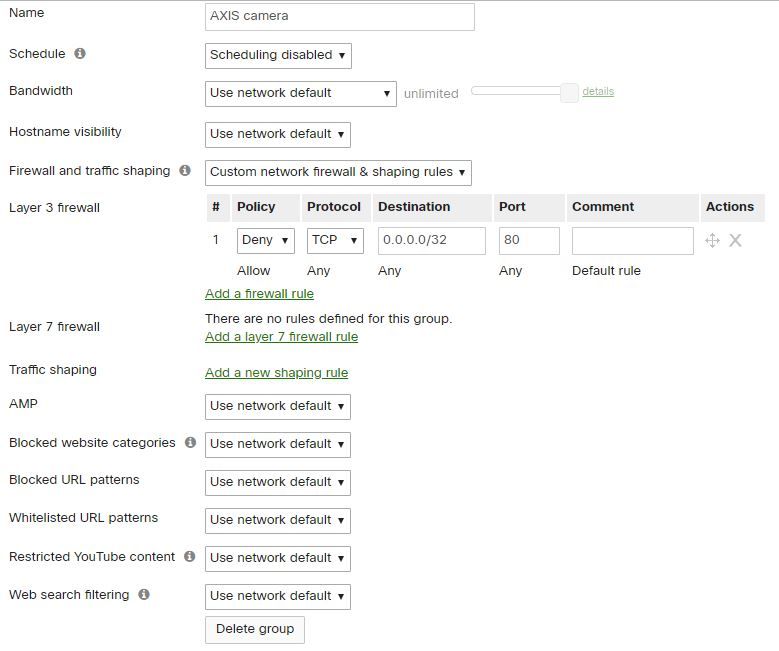Expand the Firewall and traffic shaping dropdown
Viewport: 779px width, 651px height.
pyautogui.click(x=337, y=172)
